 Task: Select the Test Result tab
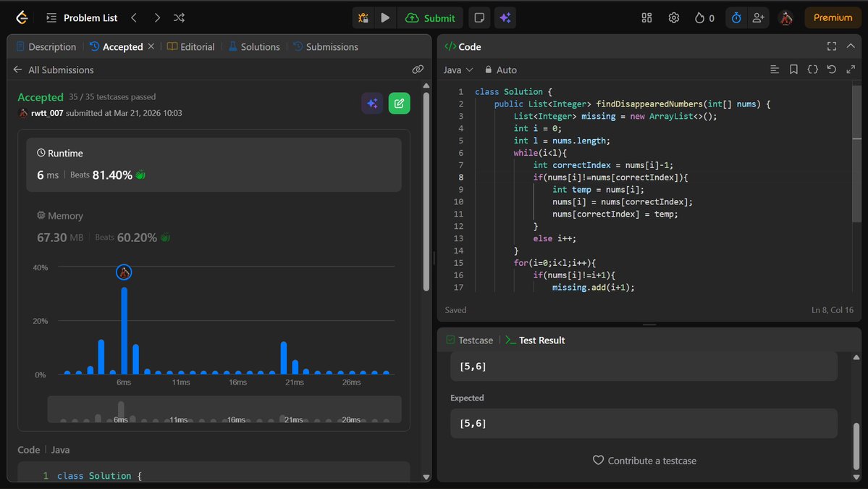(x=535, y=340)
